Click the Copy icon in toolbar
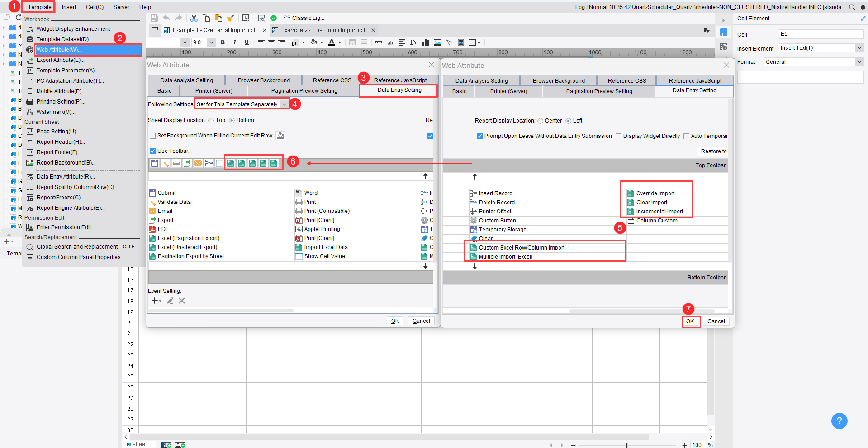This screenshot has width=868, height=448. tap(206, 18)
